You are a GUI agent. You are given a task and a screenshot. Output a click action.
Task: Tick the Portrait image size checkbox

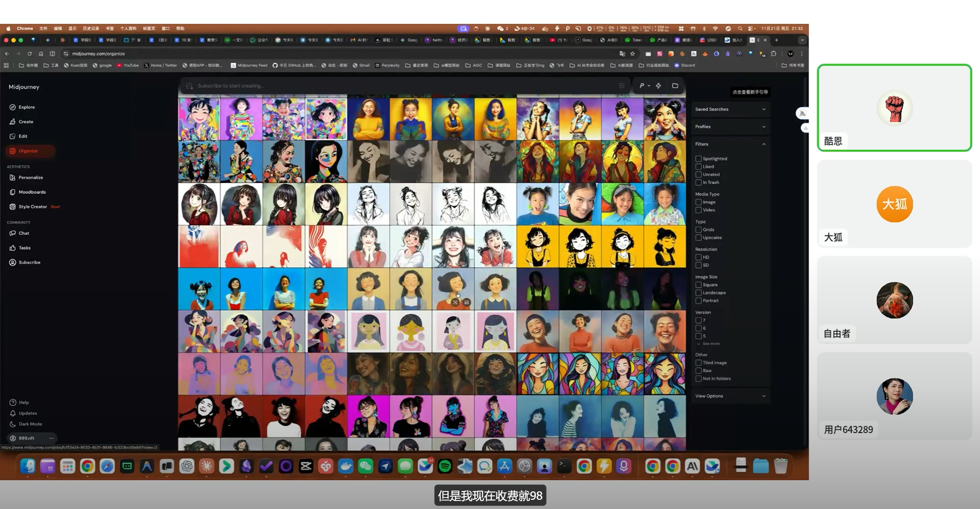(699, 301)
